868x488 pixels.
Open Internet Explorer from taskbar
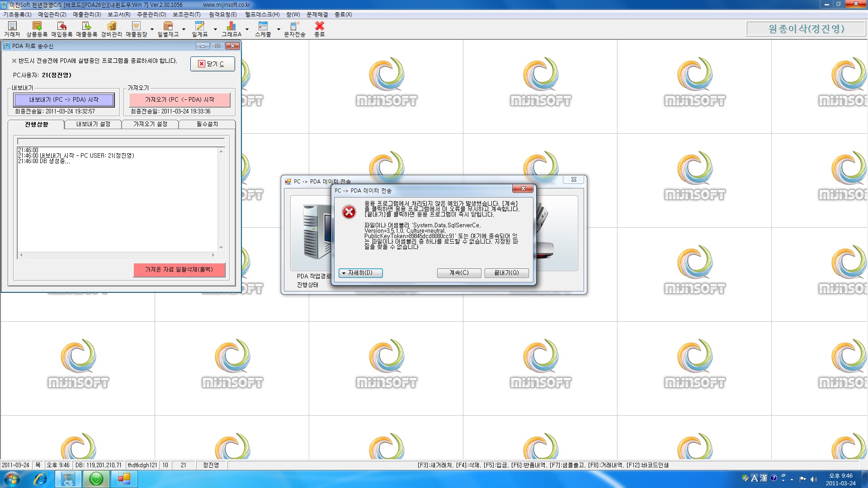41,479
